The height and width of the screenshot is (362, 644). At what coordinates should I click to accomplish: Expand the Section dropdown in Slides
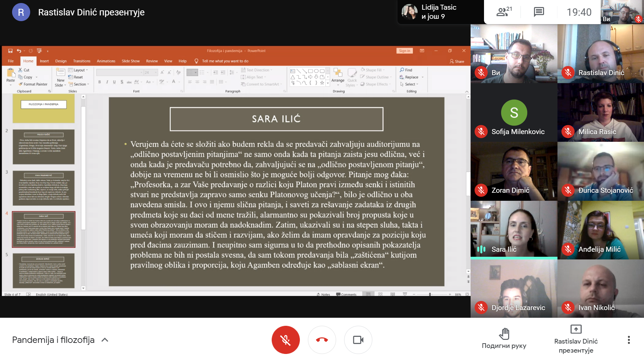(79, 84)
